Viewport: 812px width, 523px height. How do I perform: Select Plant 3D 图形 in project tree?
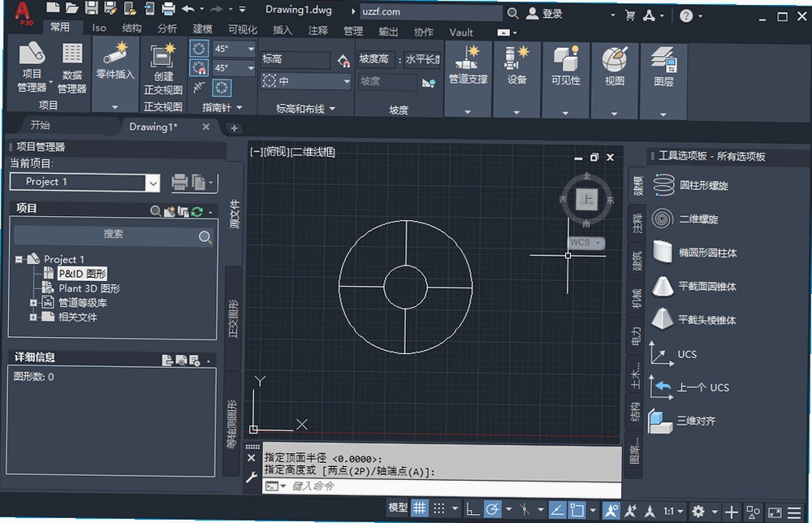[89, 288]
